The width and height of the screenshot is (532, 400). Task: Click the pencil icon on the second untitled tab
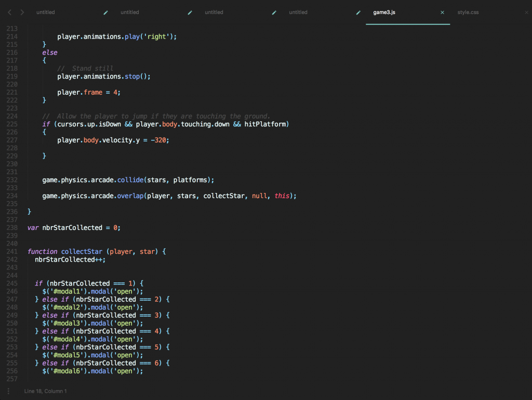(x=190, y=12)
